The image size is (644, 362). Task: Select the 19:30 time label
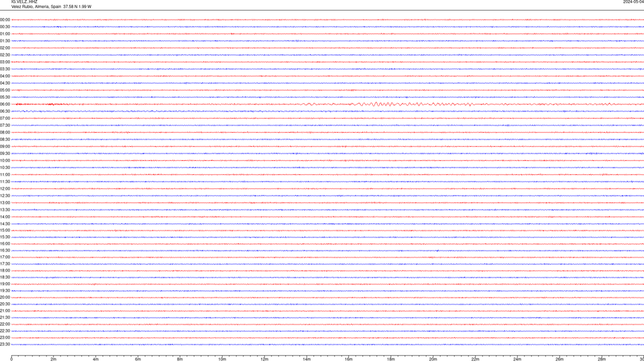(x=5, y=290)
